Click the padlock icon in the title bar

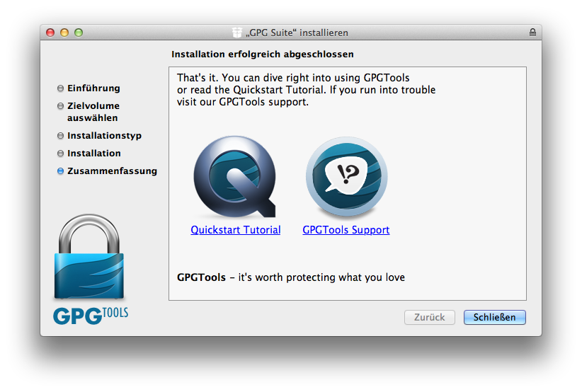click(x=532, y=33)
